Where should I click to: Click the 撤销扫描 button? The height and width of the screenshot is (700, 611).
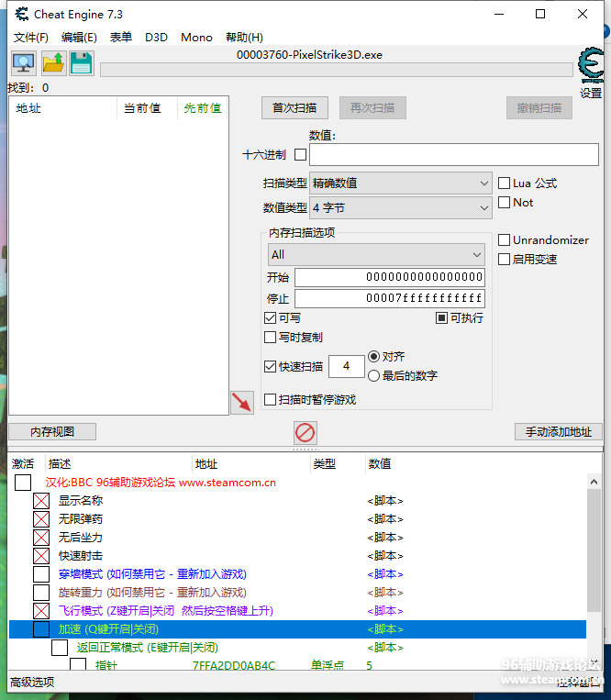[x=539, y=108]
